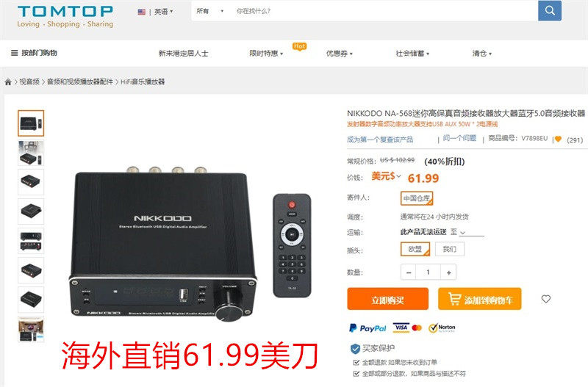Click the Norton security badge
Screen dimensions: 588x387
(442, 328)
